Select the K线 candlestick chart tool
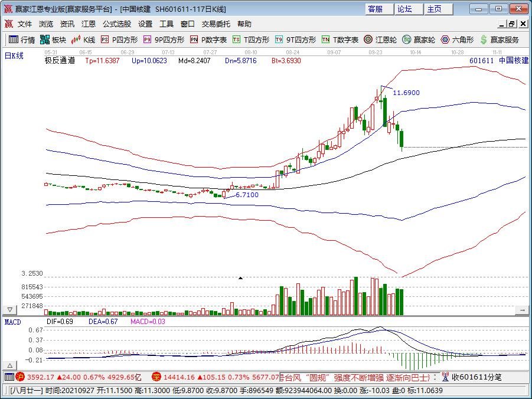Screen dimensions: 532x399 [x=83, y=40]
